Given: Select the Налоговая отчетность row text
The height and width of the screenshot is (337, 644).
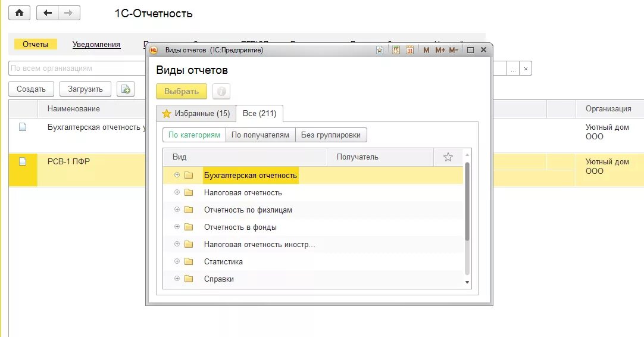Looking at the screenshot, I should (243, 192).
